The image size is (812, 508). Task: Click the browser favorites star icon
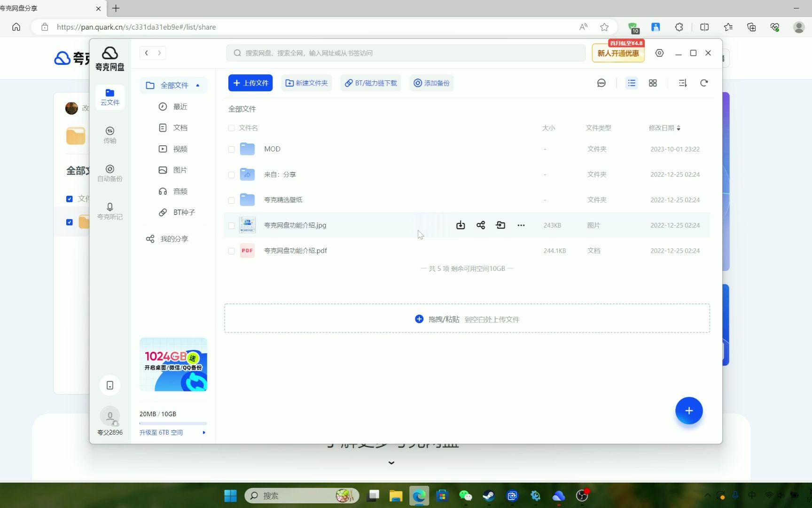604,27
